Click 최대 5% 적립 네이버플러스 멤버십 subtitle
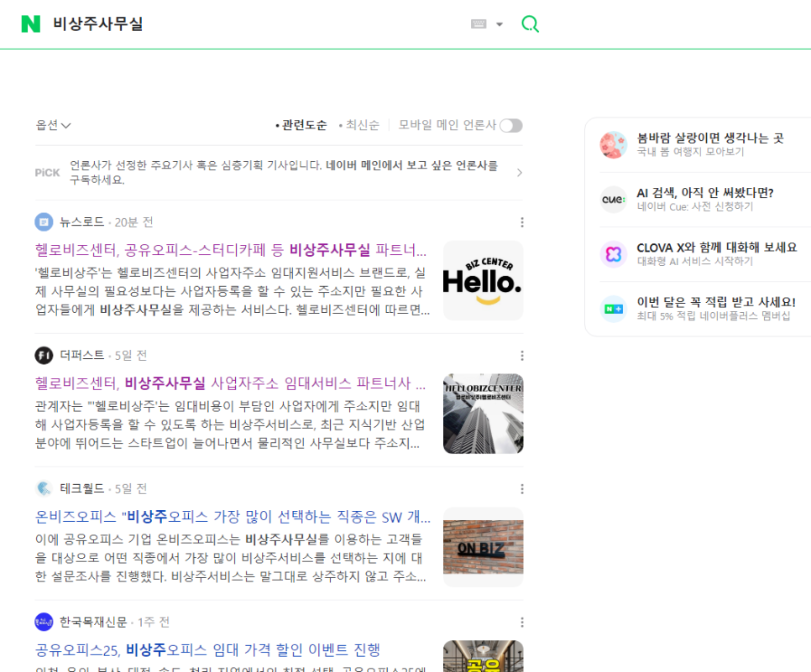Image resolution: width=811 pixels, height=672 pixels. 714,316
